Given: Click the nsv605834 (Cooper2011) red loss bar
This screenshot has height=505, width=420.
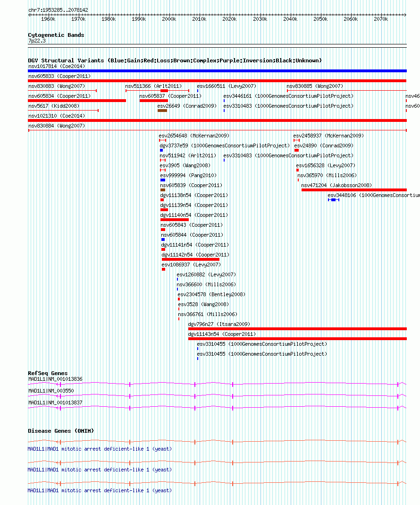Looking at the screenshot, I should click(x=77, y=101).
